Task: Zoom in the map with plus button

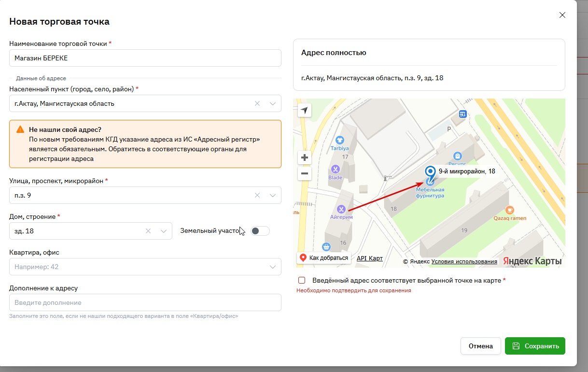Action: point(304,157)
